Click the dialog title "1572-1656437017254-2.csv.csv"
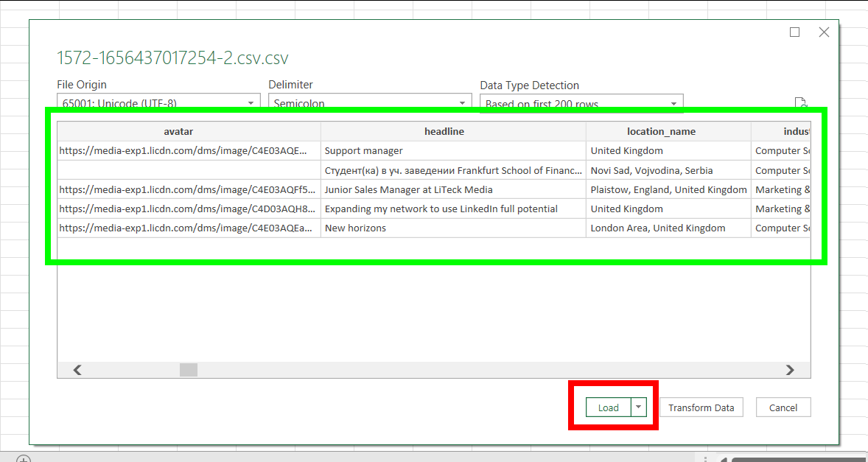Screen dimensions: 868x462 click(172, 58)
